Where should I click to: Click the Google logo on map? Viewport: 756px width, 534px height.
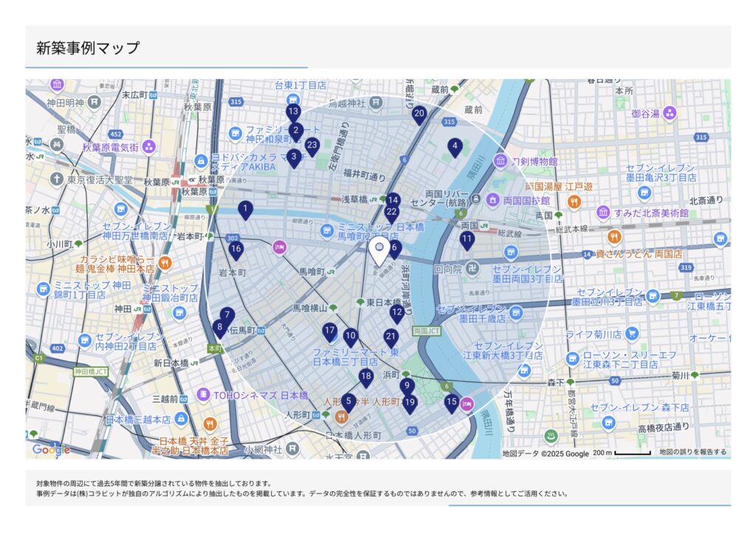click(x=50, y=449)
